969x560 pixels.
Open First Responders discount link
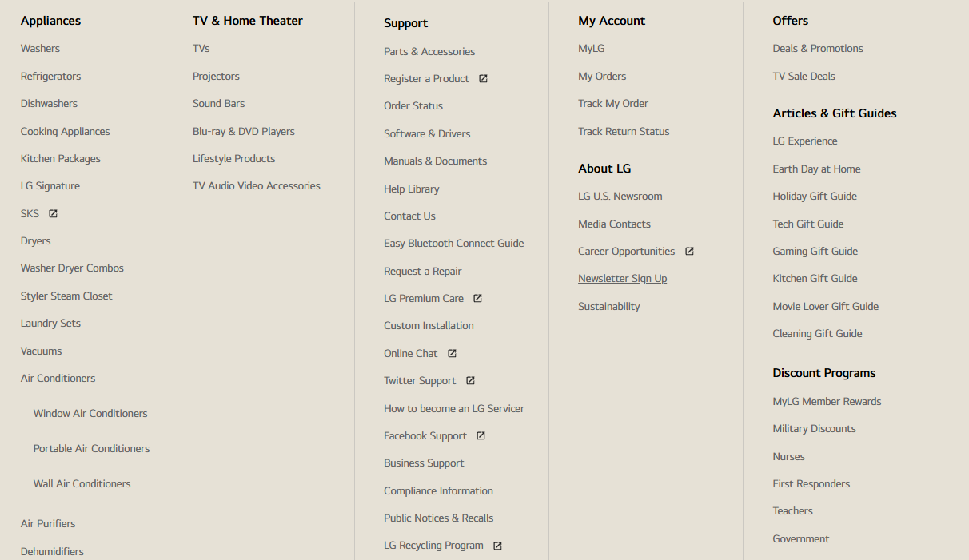[811, 484]
